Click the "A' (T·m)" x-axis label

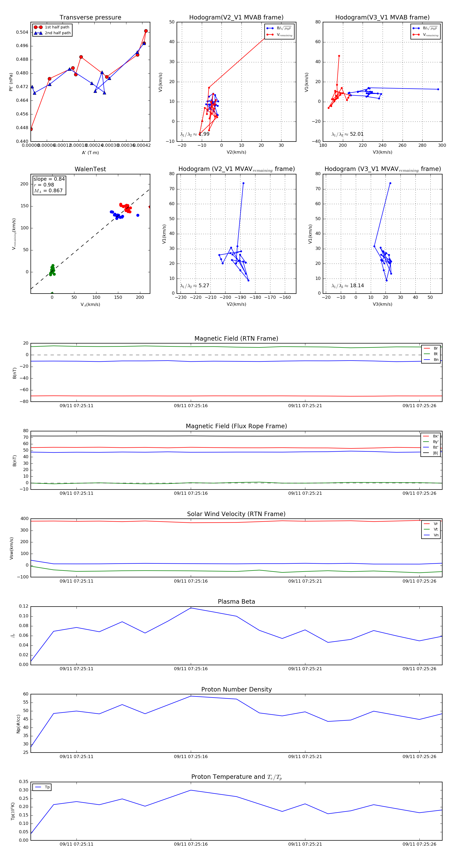[90, 153]
